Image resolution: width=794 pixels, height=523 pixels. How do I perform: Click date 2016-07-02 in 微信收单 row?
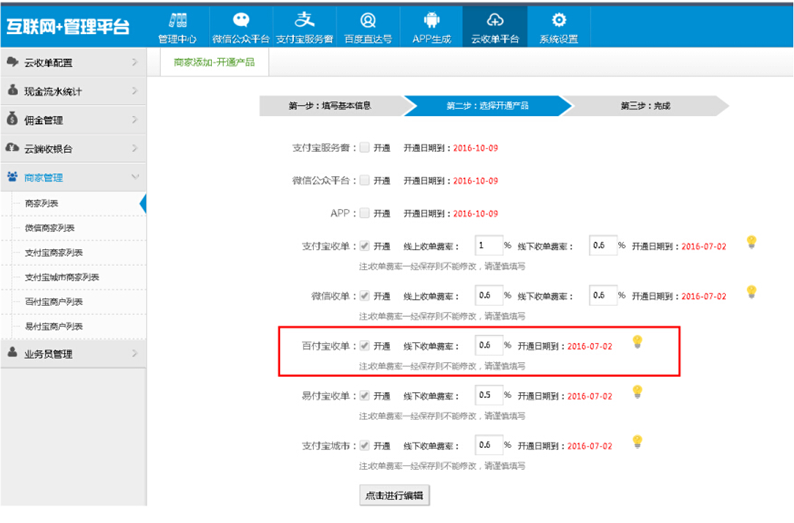coord(704,296)
